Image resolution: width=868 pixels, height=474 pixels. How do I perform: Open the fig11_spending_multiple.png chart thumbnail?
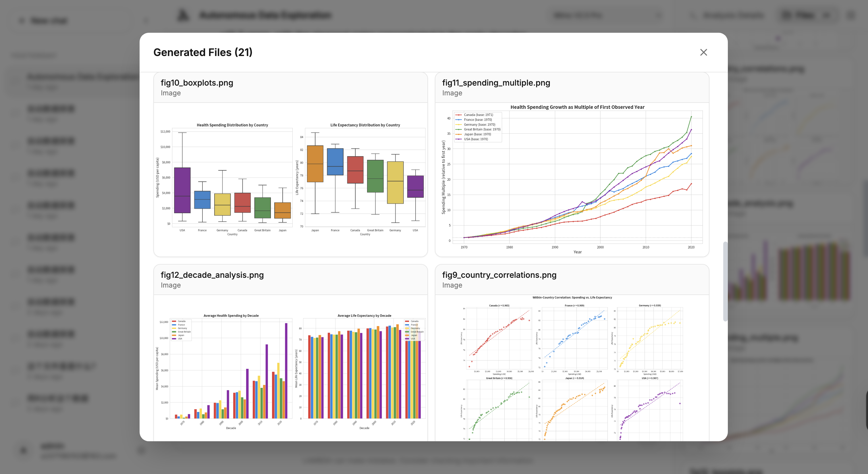click(x=572, y=179)
